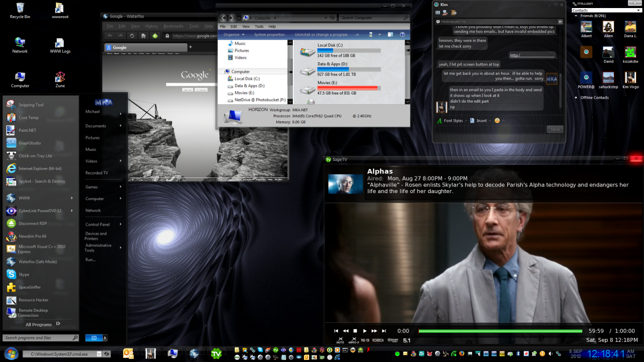This screenshot has width=644, height=362.
Task: Open Explorer change-view dropdown arrow
Action: (x=378, y=35)
